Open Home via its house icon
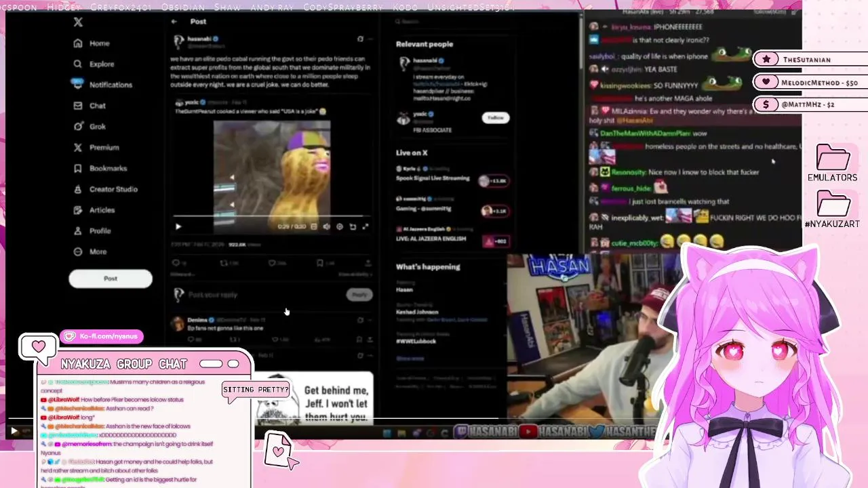The height and width of the screenshot is (488, 868). [78, 43]
